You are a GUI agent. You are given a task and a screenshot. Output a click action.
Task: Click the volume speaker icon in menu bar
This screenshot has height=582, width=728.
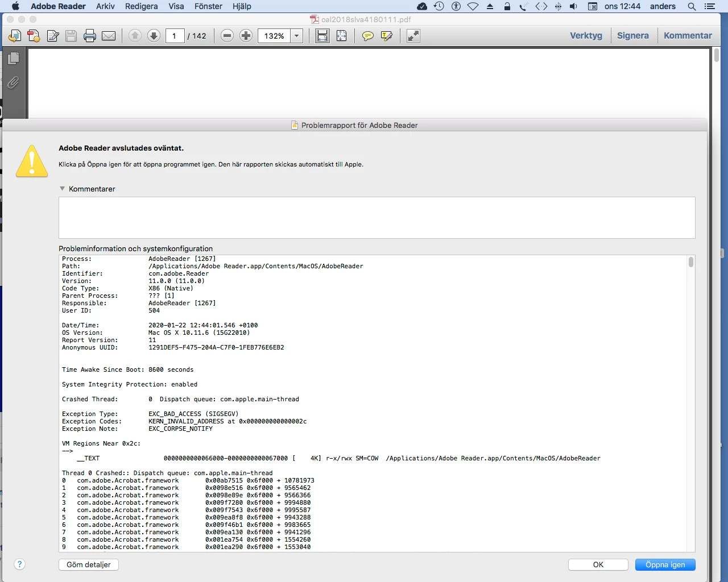pos(573,6)
